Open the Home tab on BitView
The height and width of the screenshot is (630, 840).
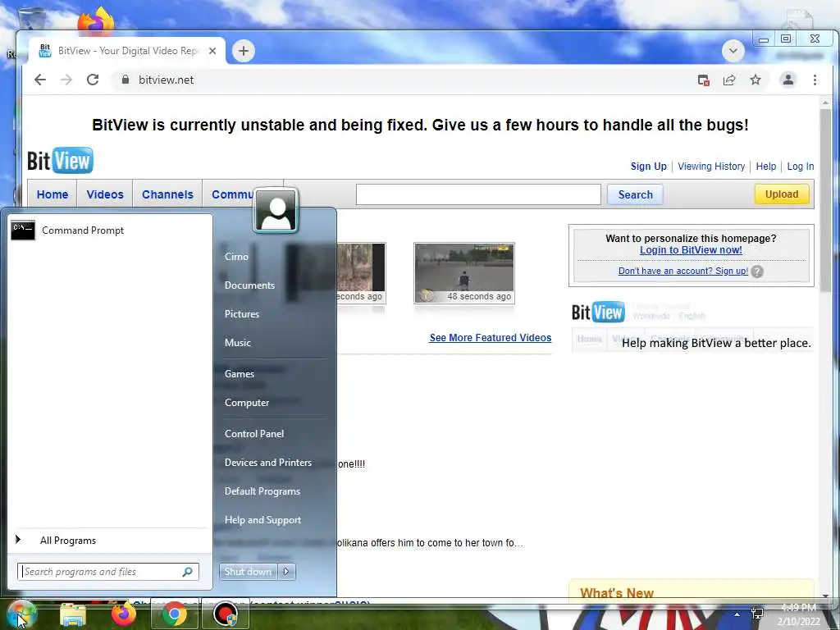tap(52, 194)
